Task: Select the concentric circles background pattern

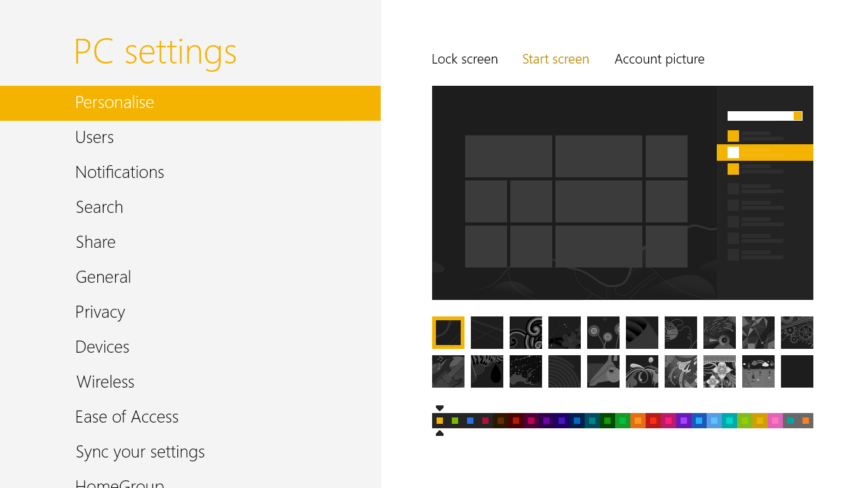Action: 564,371
